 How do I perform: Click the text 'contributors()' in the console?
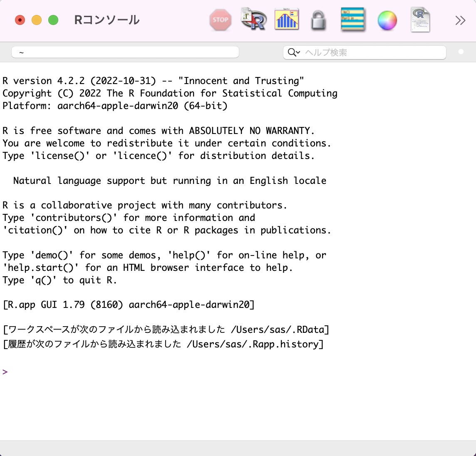[74, 218]
